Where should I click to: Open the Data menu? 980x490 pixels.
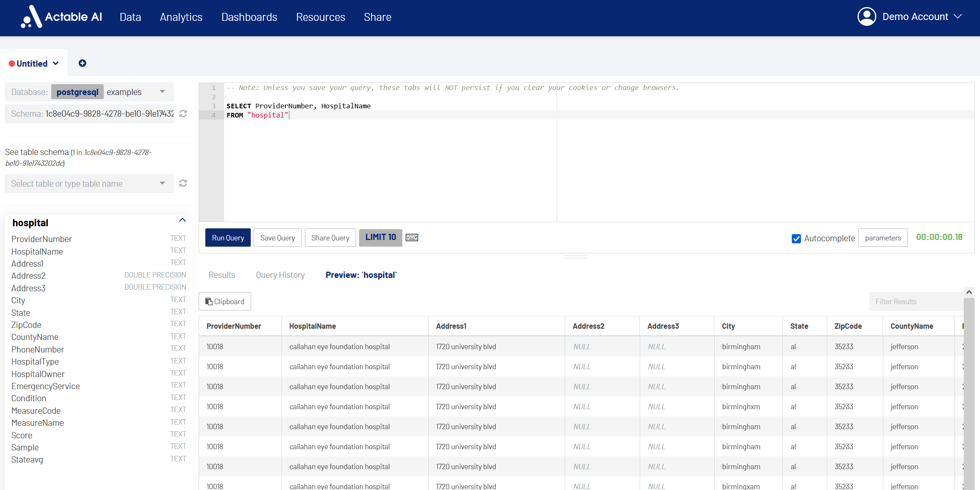tap(130, 17)
